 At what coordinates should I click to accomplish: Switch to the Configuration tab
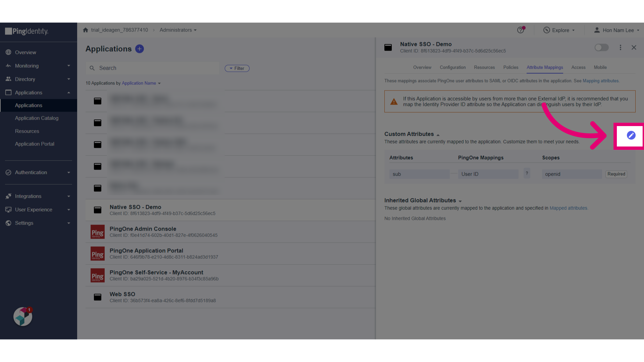[x=453, y=67]
